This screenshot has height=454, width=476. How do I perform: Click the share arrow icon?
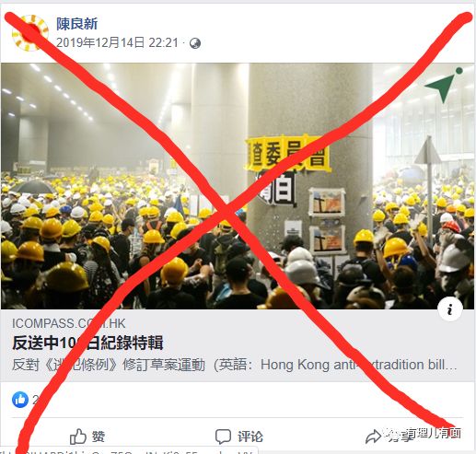(373, 437)
